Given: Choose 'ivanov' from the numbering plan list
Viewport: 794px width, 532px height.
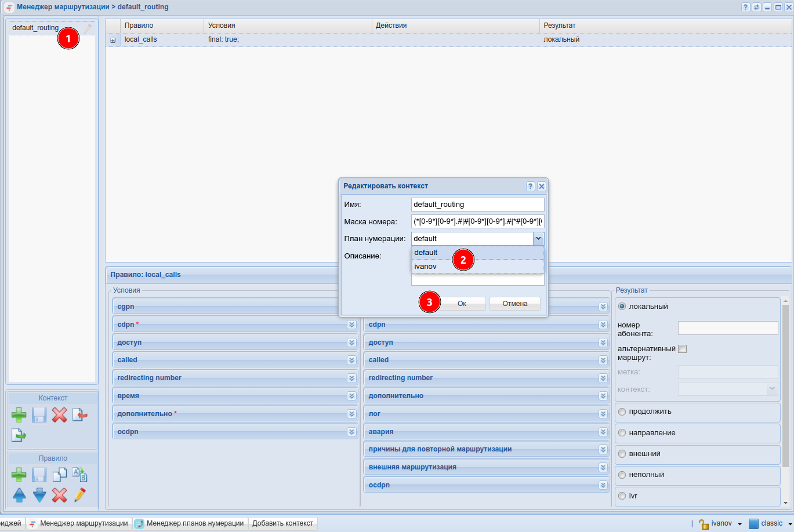Looking at the screenshot, I should point(425,267).
